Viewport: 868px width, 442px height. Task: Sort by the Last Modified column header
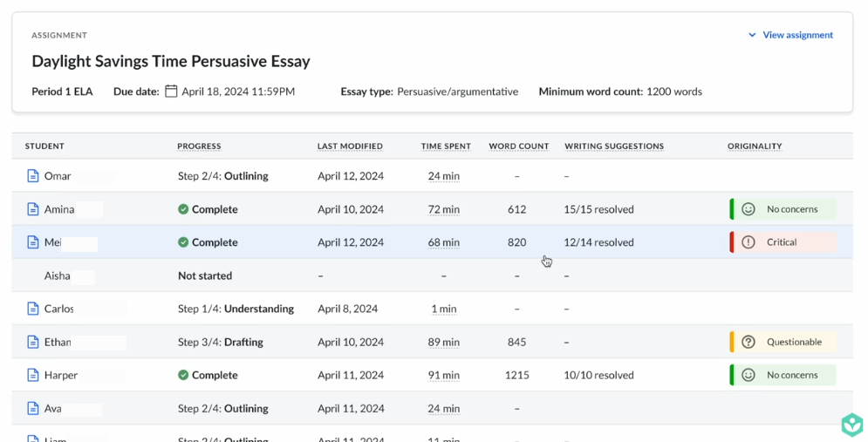350,146
